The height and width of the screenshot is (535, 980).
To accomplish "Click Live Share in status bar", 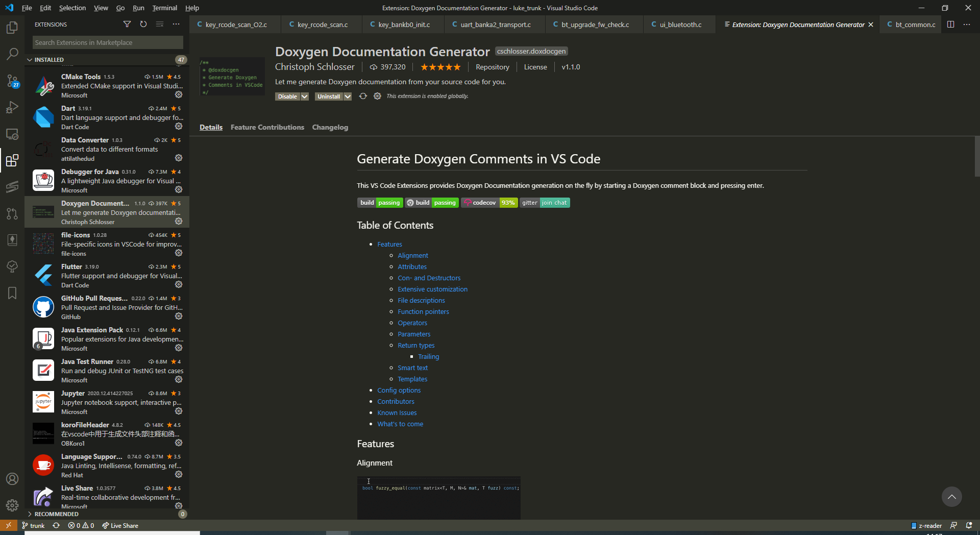I will (120, 525).
